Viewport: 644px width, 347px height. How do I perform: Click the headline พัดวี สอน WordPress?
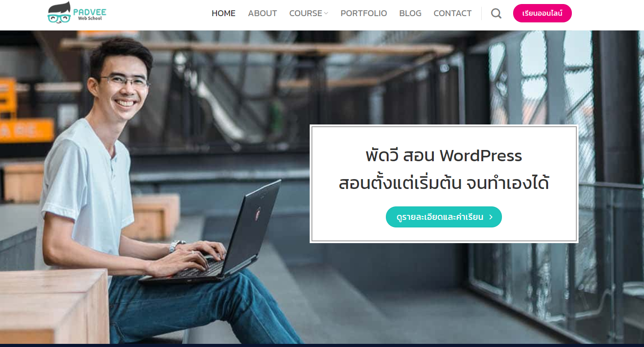coord(444,156)
